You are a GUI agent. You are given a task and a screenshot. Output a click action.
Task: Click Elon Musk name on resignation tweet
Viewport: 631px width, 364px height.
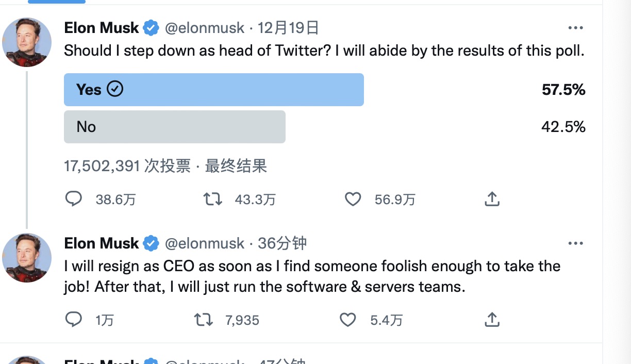(102, 243)
